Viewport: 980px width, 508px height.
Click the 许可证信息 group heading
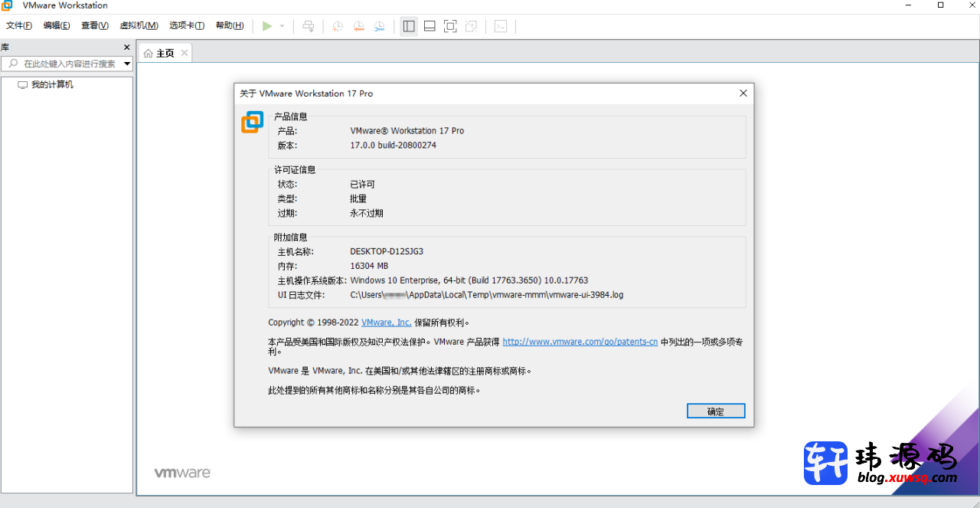pyautogui.click(x=295, y=170)
